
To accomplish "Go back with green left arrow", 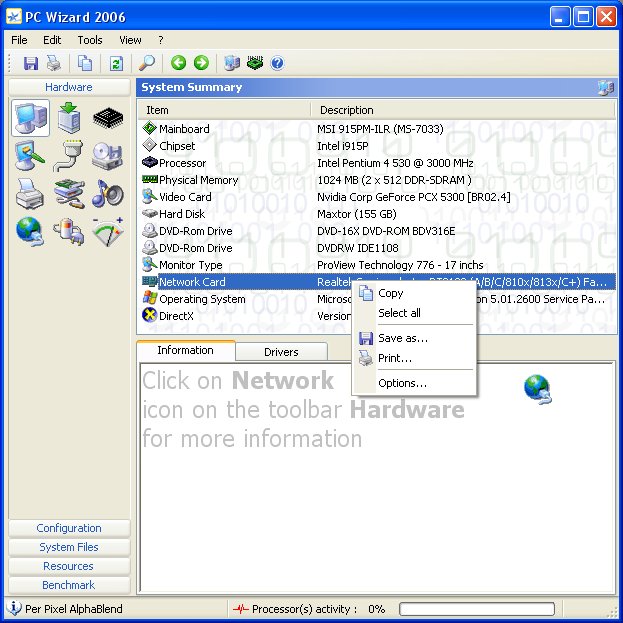I will coord(178,63).
